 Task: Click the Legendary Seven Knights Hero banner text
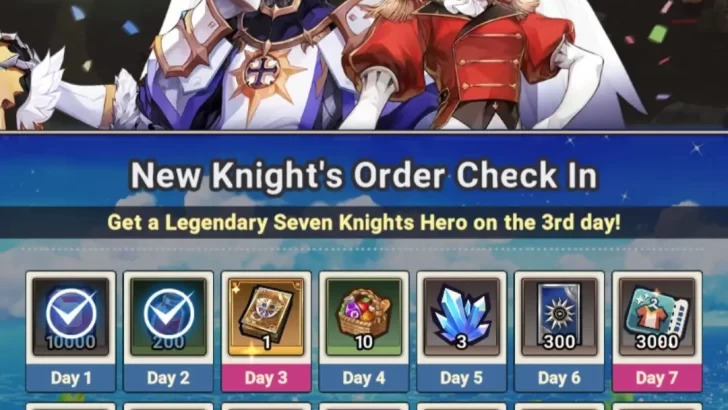tap(364, 222)
